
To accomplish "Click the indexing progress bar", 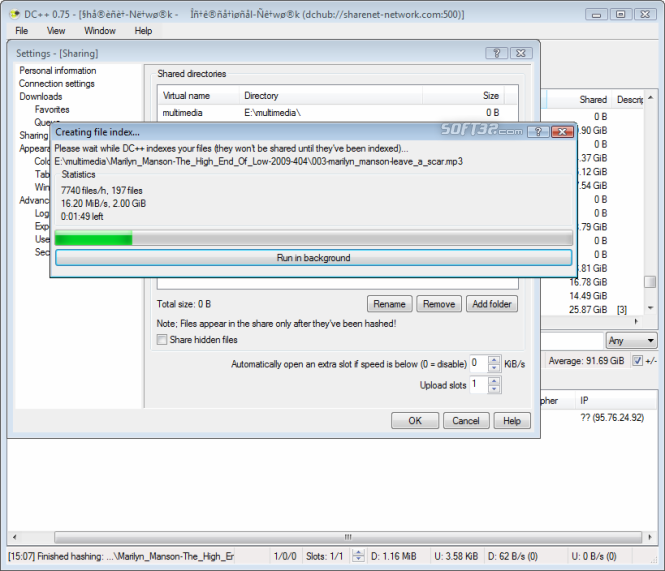I will point(313,238).
